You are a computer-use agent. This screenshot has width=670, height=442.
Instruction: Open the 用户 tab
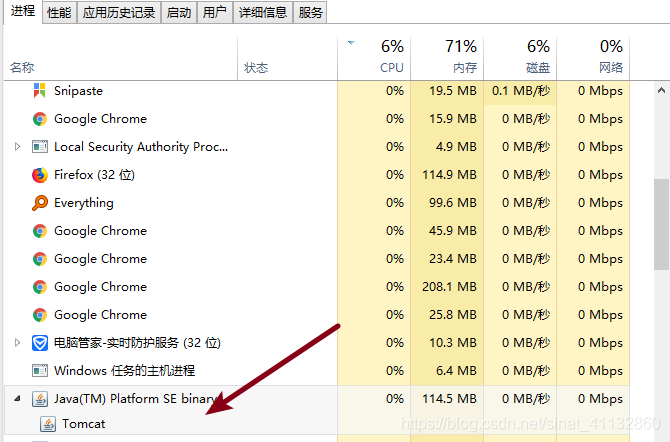click(x=215, y=12)
